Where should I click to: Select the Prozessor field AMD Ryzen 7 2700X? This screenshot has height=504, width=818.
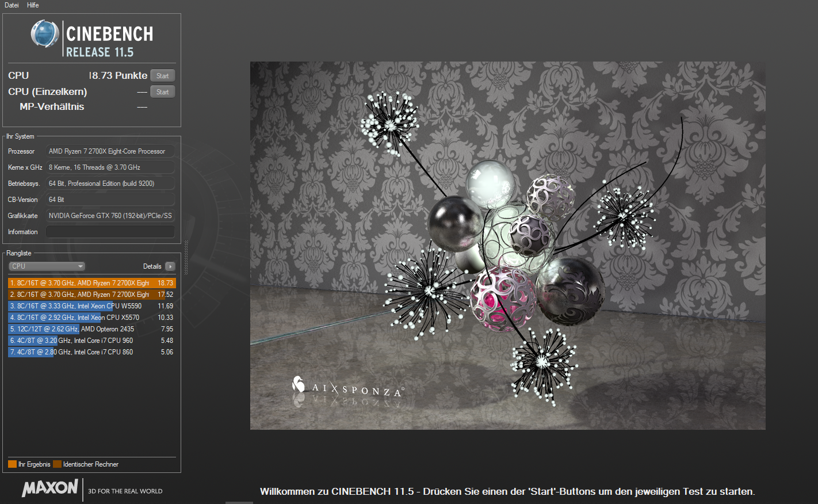[110, 151]
